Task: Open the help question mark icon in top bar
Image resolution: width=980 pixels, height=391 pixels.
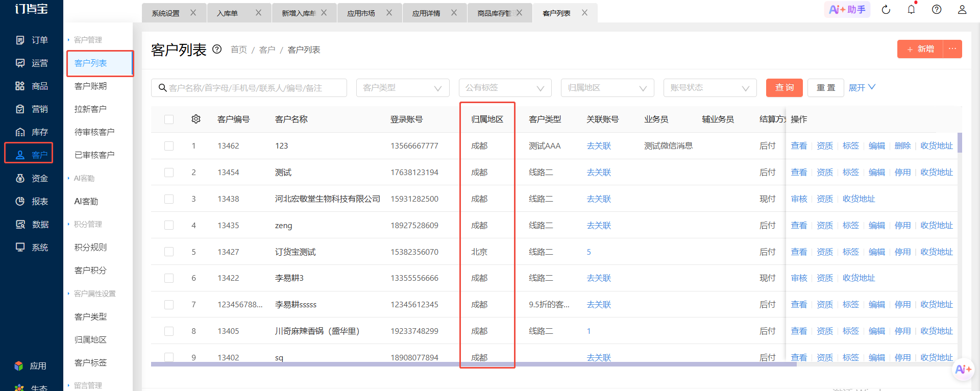Action: coord(937,9)
